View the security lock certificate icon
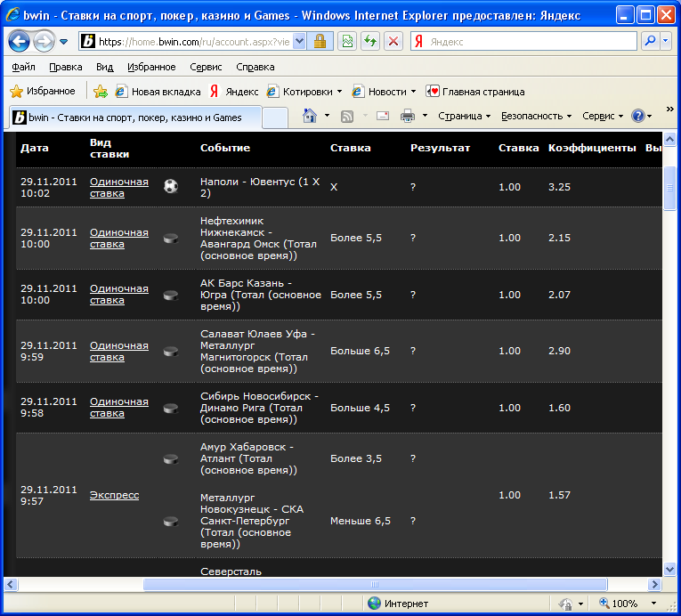 [x=320, y=42]
